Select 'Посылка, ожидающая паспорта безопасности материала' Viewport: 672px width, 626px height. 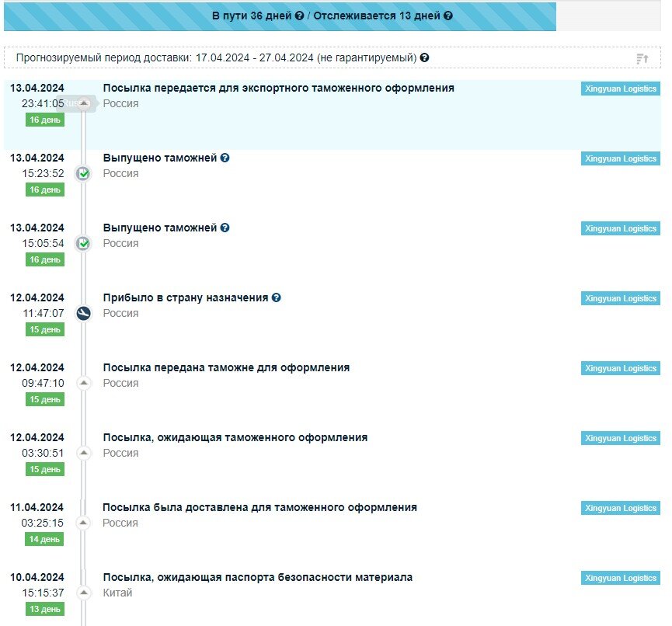pos(258,577)
